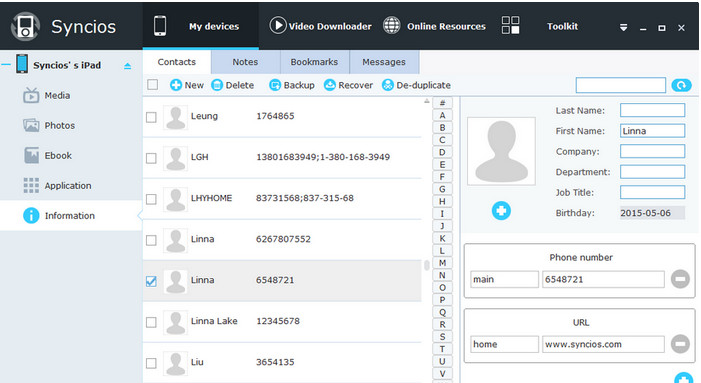Jump to # in alphabet index
The width and height of the screenshot is (701, 383).
pos(442,103)
